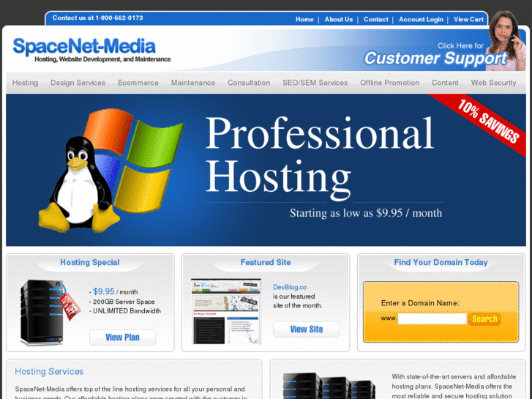This screenshot has width=532, height=399.
Task: Click the $9.95 price text
Action: coord(104,291)
